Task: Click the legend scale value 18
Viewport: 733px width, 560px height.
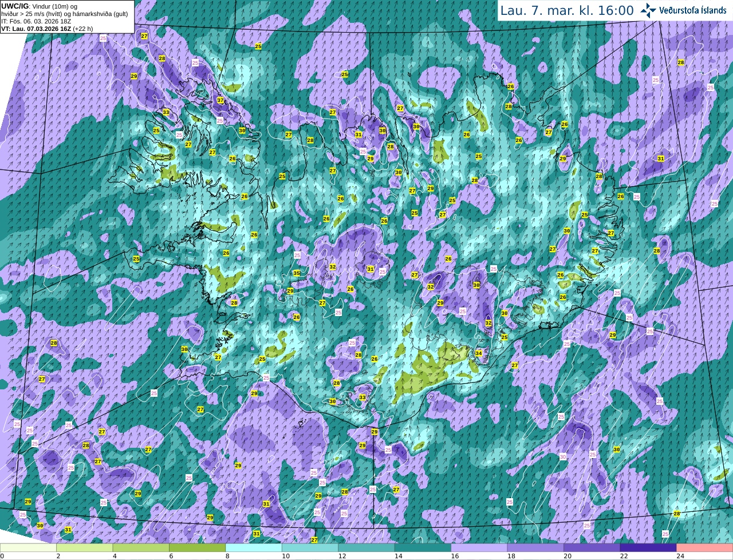Action: (x=511, y=556)
